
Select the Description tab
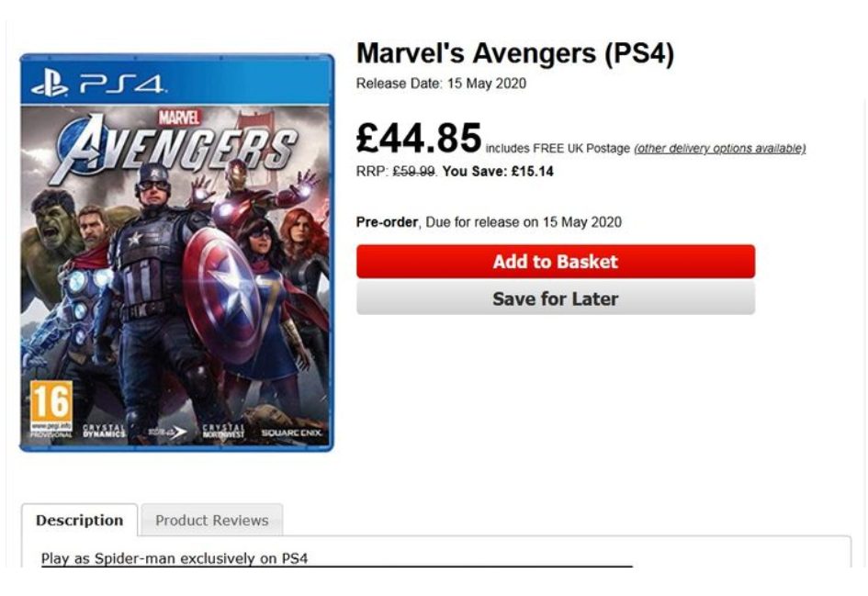(x=79, y=521)
